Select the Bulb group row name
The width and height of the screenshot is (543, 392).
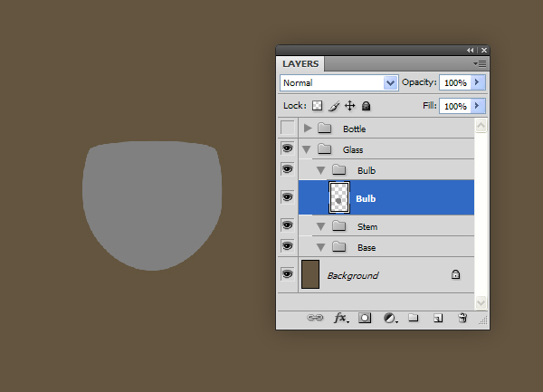pyautogui.click(x=367, y=171)
